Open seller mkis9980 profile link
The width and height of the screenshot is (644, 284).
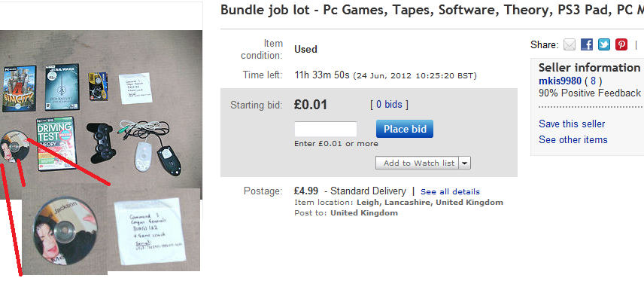(x=560, y=81)
